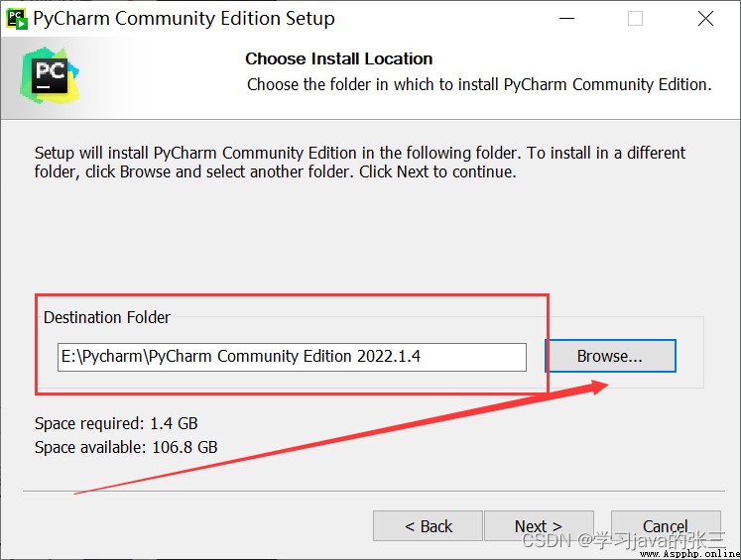Click the PyCharm PC logo in header
This screenshot has height=560, width=741.
pos(50,75)
